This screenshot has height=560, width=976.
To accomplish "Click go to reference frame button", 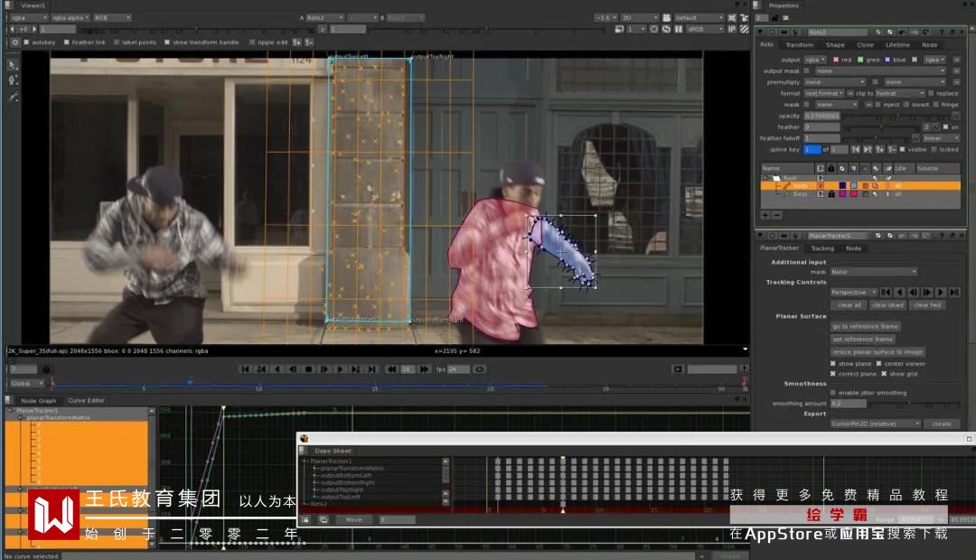I will pos(865,326).
